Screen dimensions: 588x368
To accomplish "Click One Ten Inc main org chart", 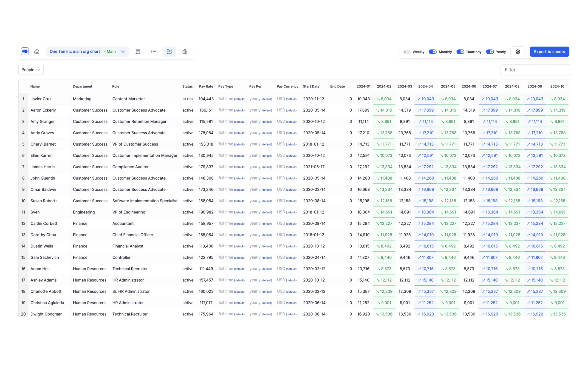I will click(75, 51).
